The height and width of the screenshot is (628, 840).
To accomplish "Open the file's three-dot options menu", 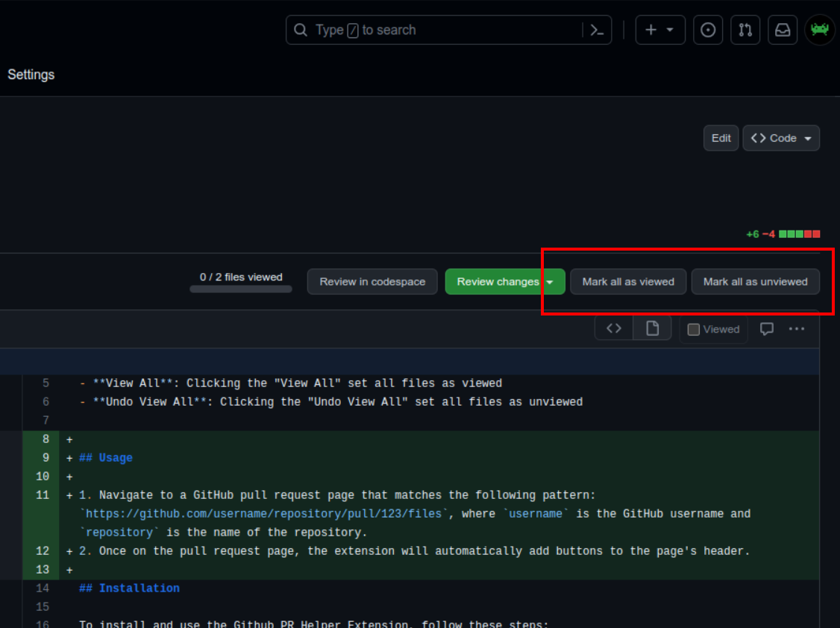I will 797,329.
